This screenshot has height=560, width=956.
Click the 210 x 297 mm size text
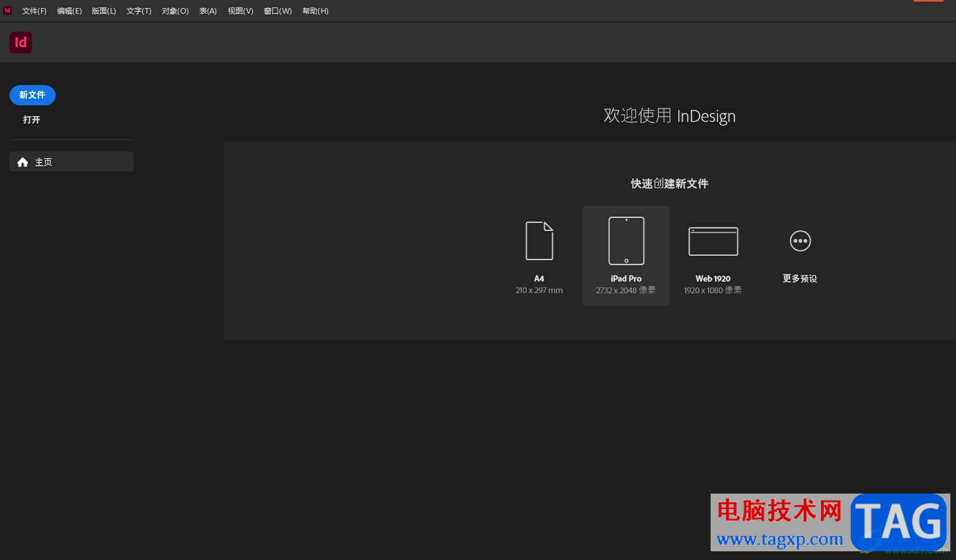tap(539, 291)
